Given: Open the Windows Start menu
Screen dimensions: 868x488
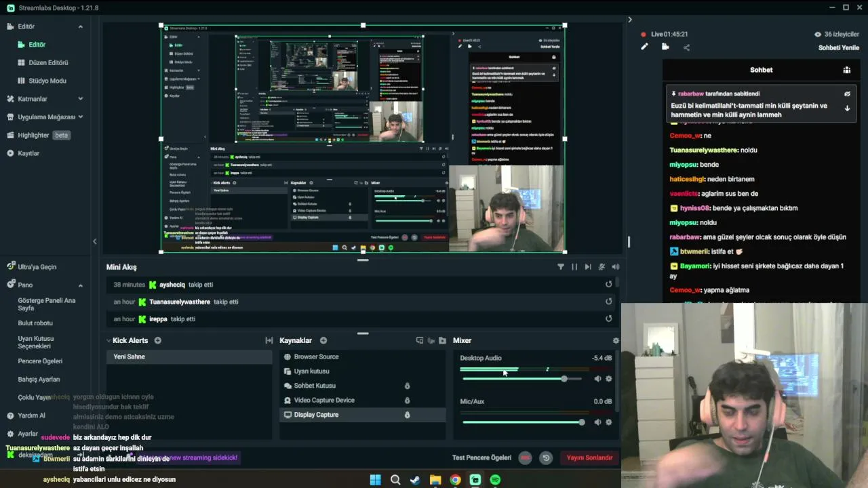Looking at the screenshot, I should pyautogui.click(x=376, y=480).
